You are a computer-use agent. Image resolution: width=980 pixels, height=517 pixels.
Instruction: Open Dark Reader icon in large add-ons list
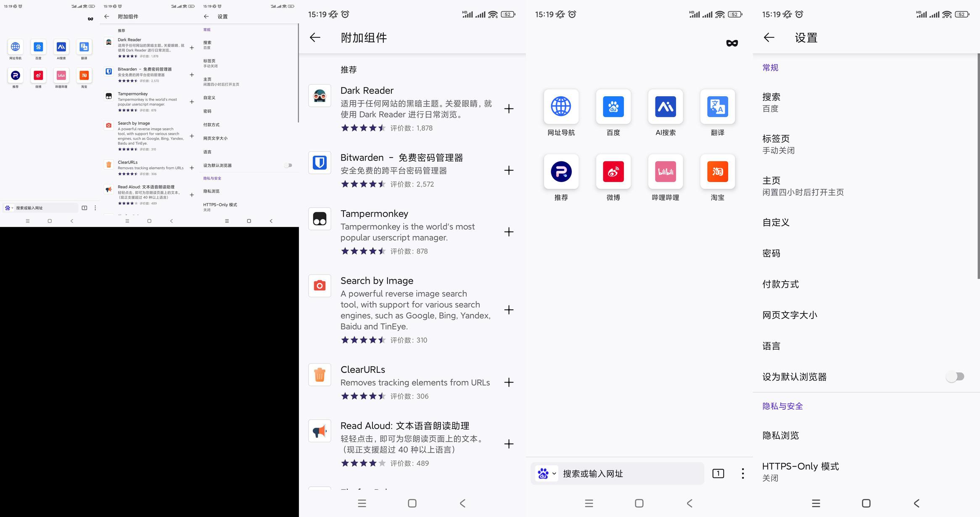click(320, 96)
